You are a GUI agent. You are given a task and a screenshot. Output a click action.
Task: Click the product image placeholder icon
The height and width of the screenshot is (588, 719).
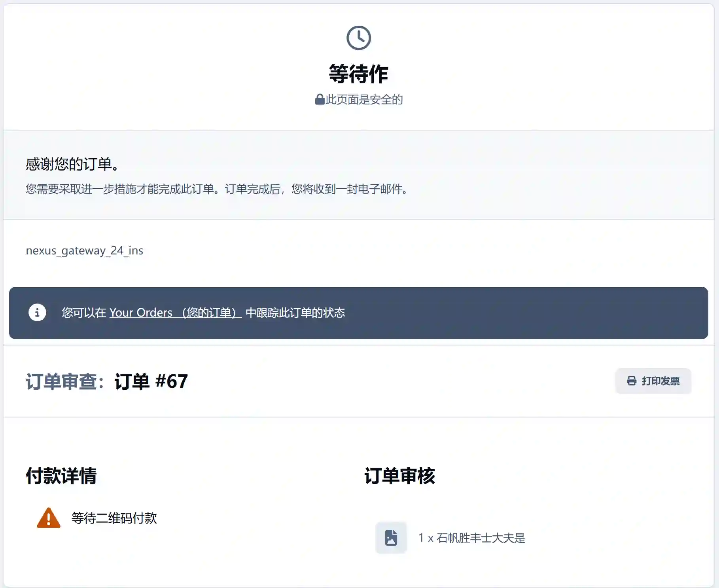pyautogui.click(x=391, y=538)
